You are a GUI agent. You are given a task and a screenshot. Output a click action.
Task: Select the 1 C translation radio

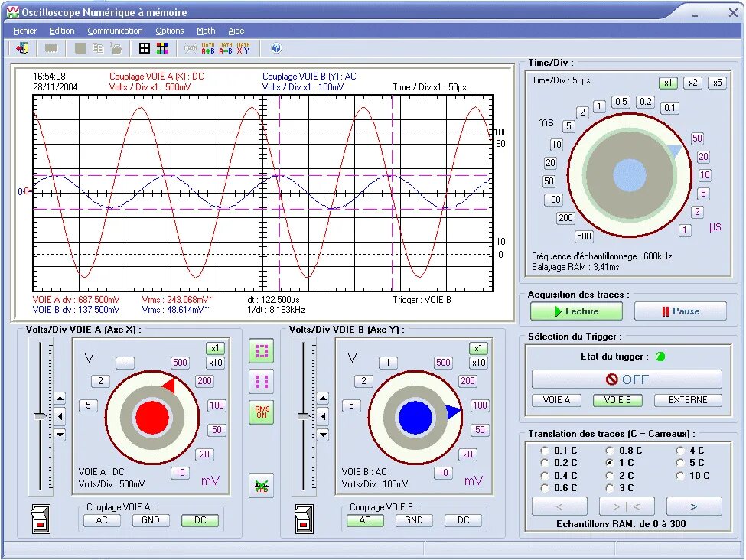click(610, 463)
